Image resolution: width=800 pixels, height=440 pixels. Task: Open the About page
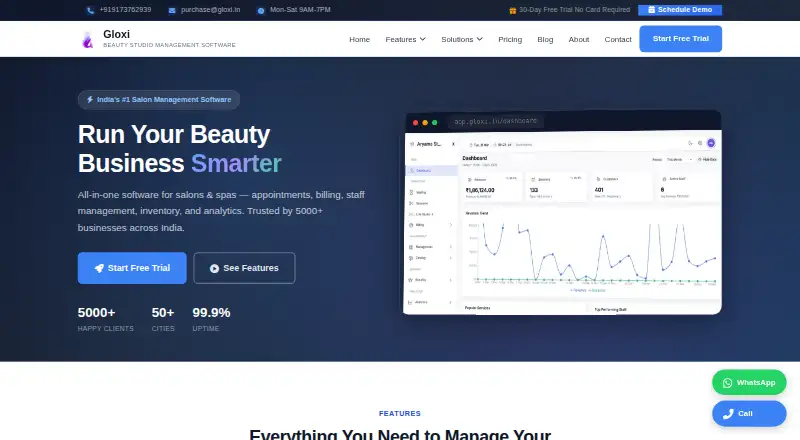(579, 39)
